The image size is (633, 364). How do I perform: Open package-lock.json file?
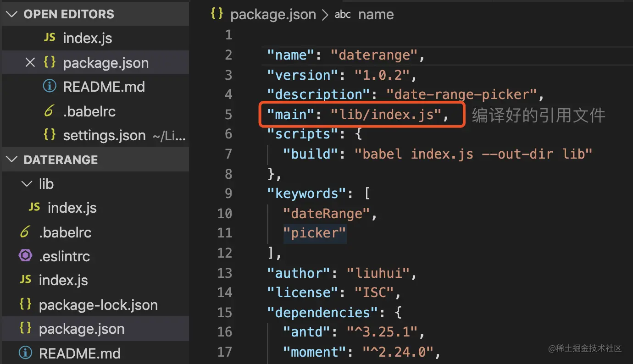pyautogui.click(x=98, y=305)
